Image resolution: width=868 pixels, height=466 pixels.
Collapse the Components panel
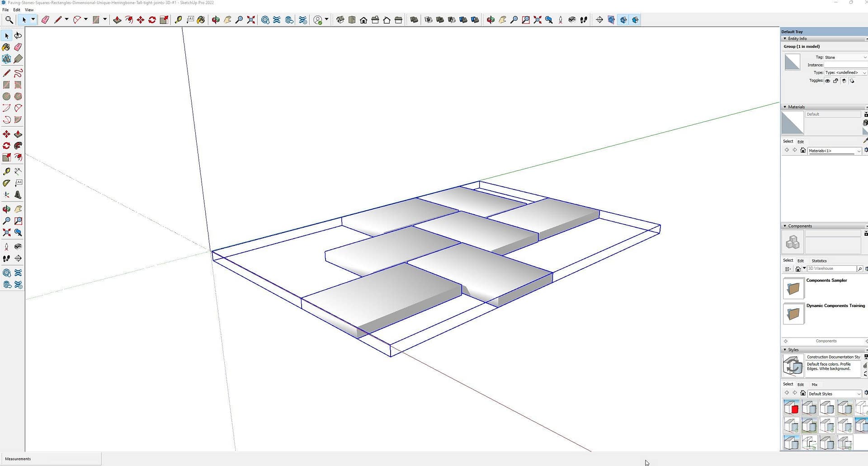point(785,226)
